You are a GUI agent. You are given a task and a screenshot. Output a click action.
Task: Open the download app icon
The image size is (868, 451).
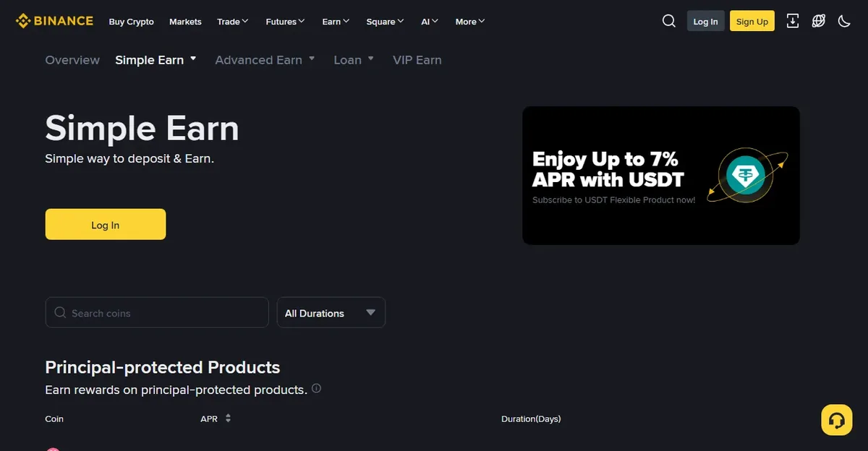click(x=793, y=21)
